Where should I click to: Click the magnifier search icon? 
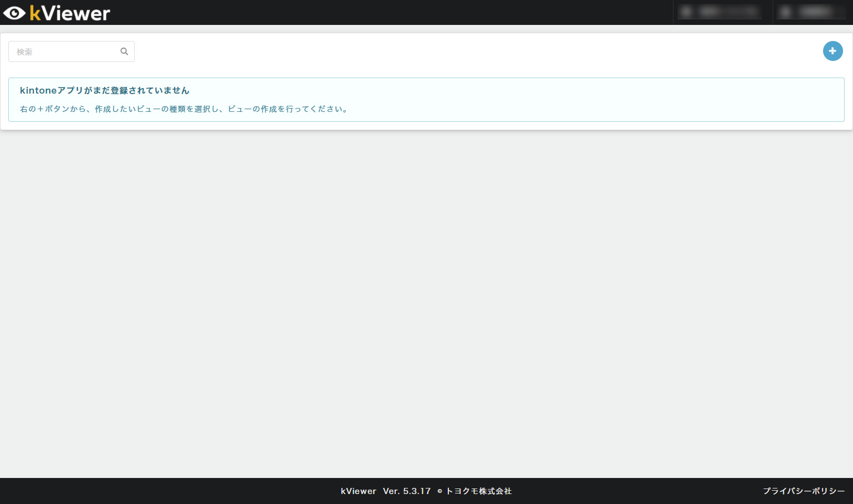124,52
